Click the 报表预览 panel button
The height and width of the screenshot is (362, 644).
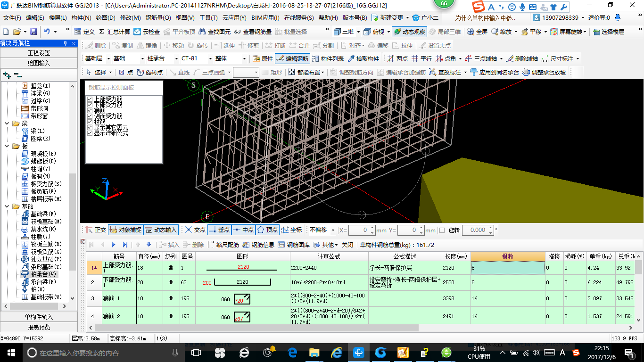(x=39, y=327)
